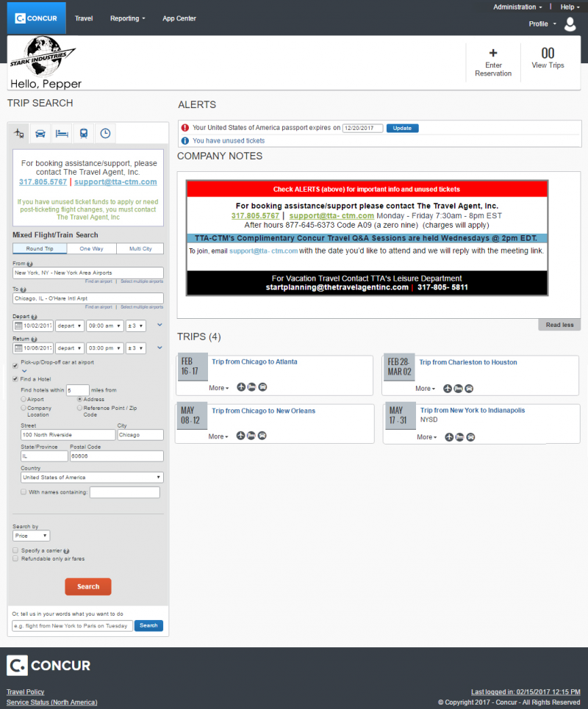Click the Update passport button
This screenshot has height=709, width=588.
click(x=402, y=129)
